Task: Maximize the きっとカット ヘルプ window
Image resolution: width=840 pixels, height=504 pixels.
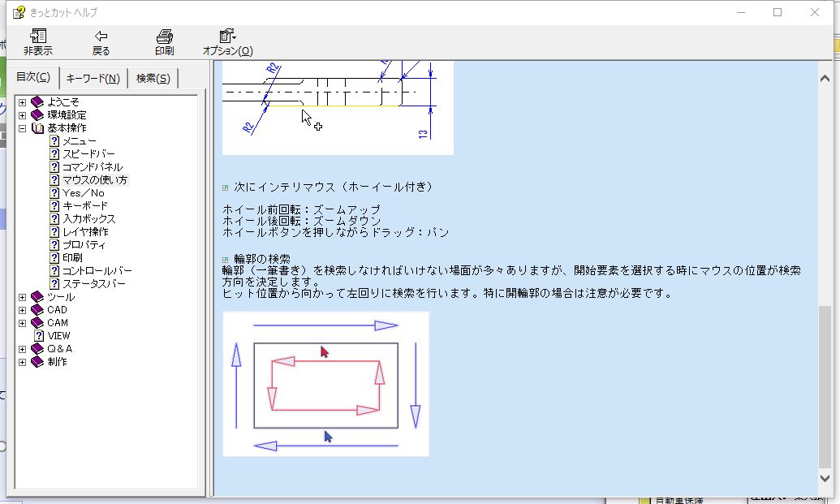Action: (x=778, y=12)
